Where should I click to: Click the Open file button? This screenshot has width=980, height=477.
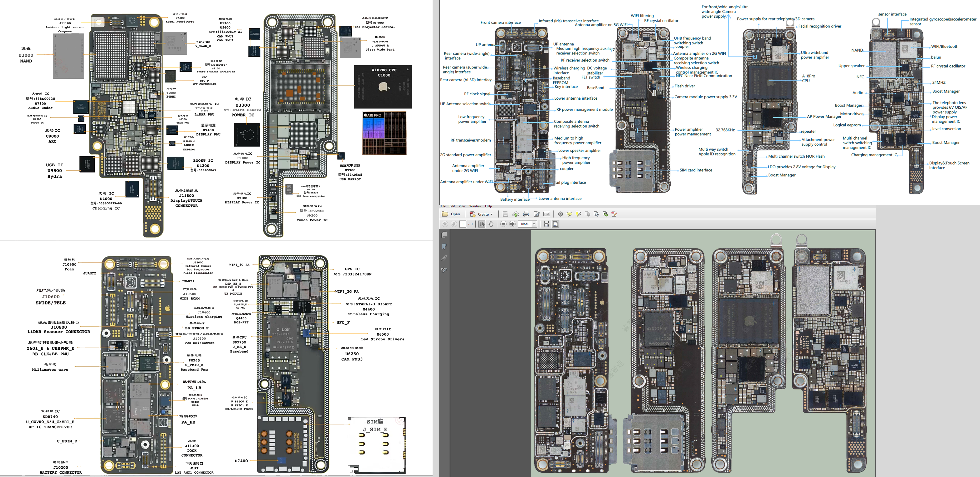451,214
